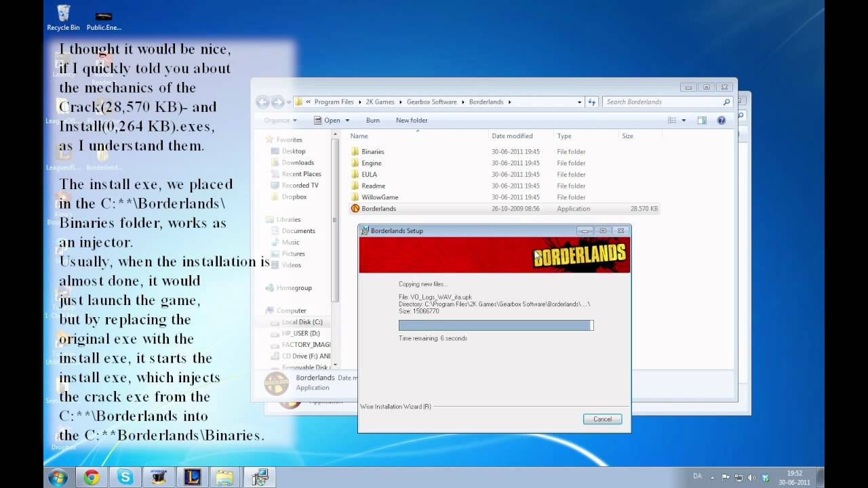Open the Windows Start button
This screenshot has height=488, width=868.
(x=58, y=477)
